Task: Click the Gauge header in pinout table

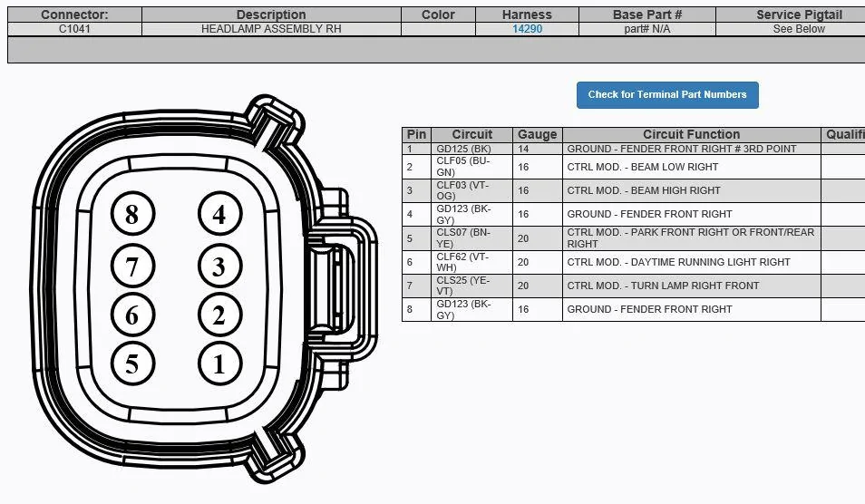Action: (538, 134)
